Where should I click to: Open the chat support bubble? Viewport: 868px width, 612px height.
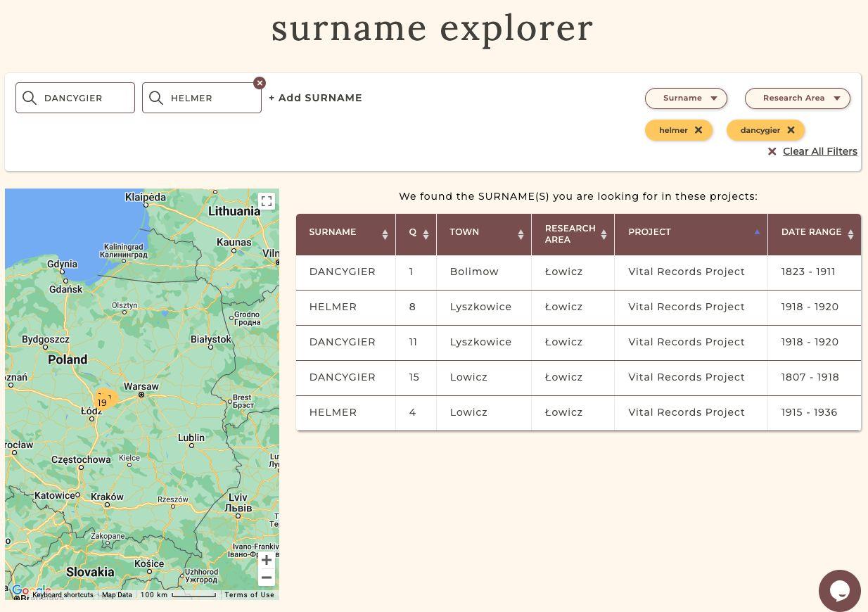(x=839, y=590)
